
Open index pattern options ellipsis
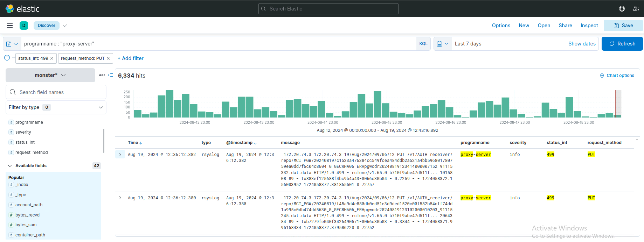(x=102, y=75)
